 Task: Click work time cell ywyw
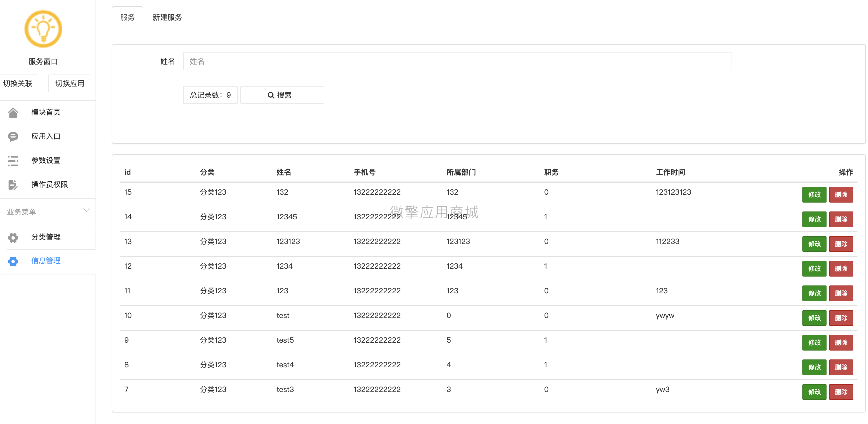pyautogui.click(x=665, y=316)
